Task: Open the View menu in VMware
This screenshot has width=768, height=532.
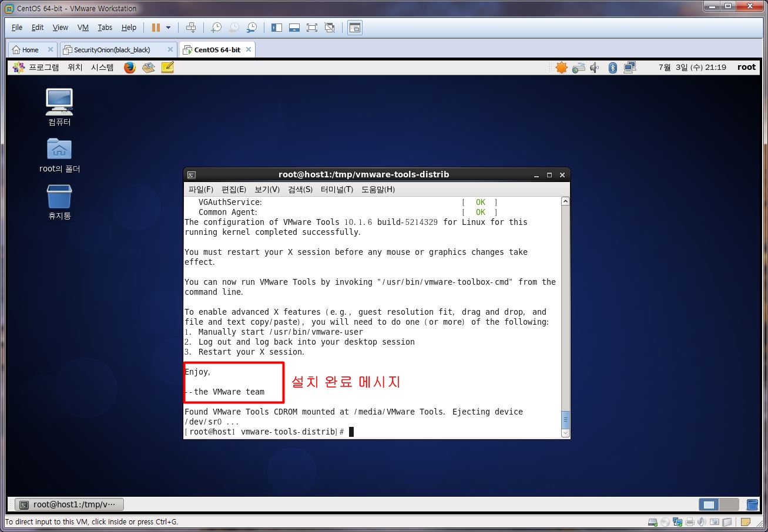Action: point(61,28)
